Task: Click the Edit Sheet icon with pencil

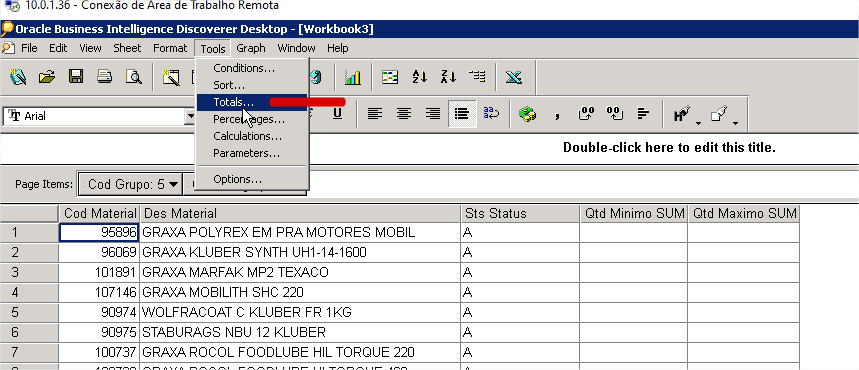Action: pos(172,77)
